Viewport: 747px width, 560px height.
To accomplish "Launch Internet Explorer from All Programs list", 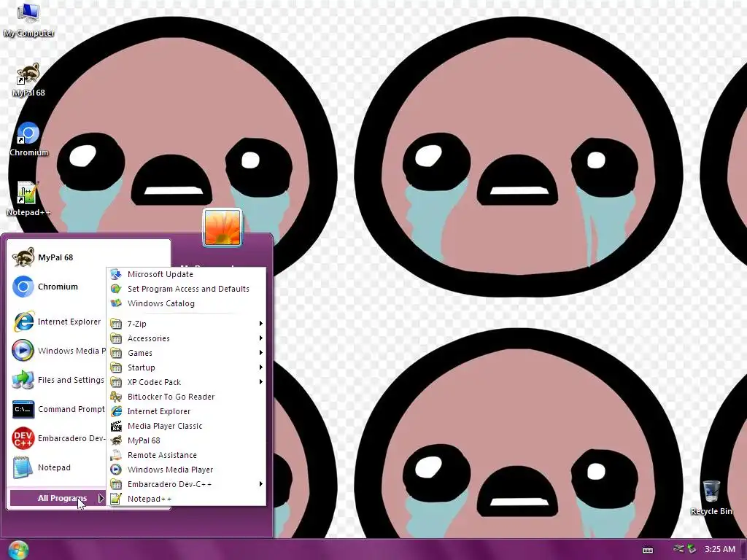I will tap(186, 411).
